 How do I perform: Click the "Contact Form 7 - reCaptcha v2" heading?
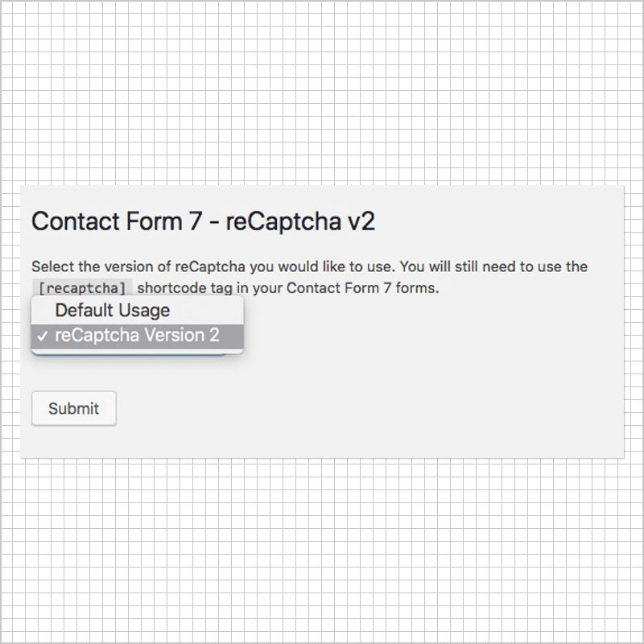tap(202, 221)
